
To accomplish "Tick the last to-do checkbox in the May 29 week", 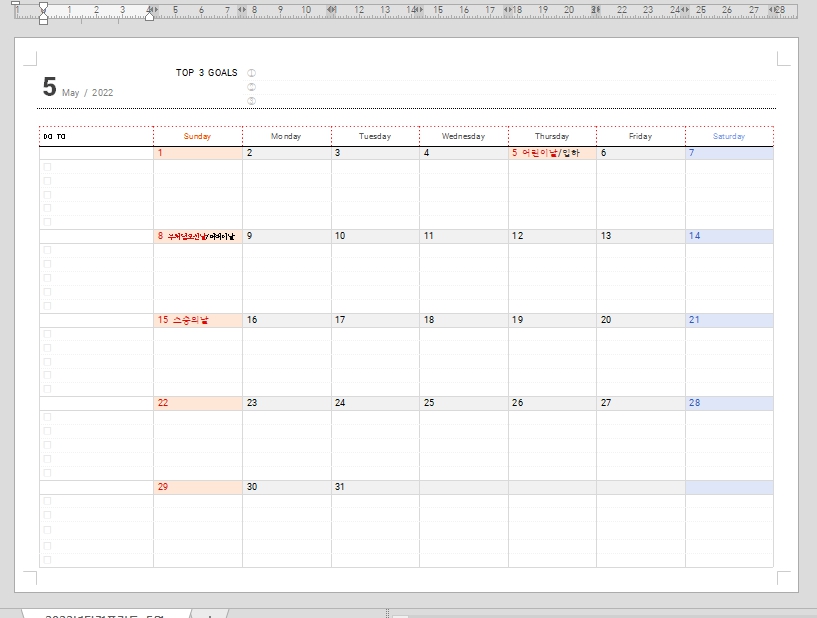I will [x=47, y=560].
